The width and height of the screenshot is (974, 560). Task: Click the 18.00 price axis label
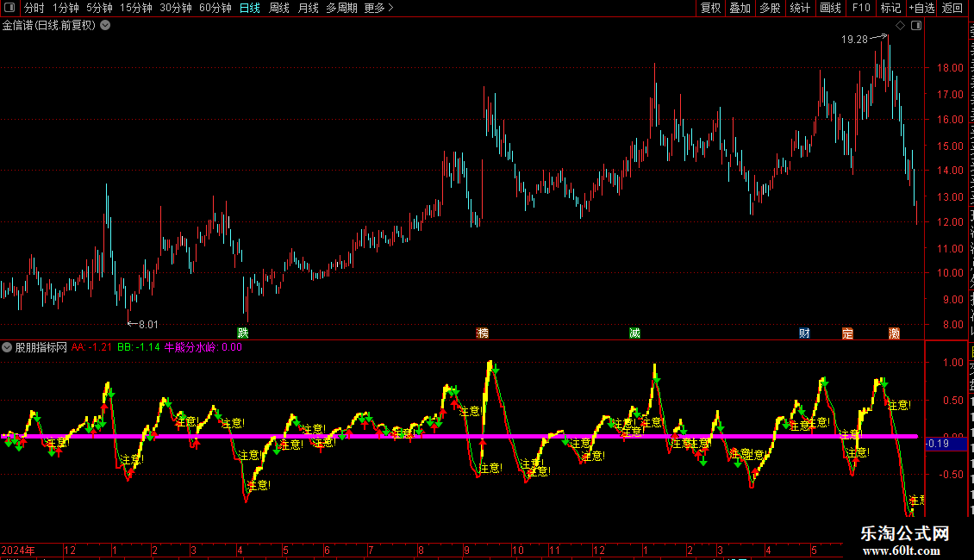(x=950, y=68)
